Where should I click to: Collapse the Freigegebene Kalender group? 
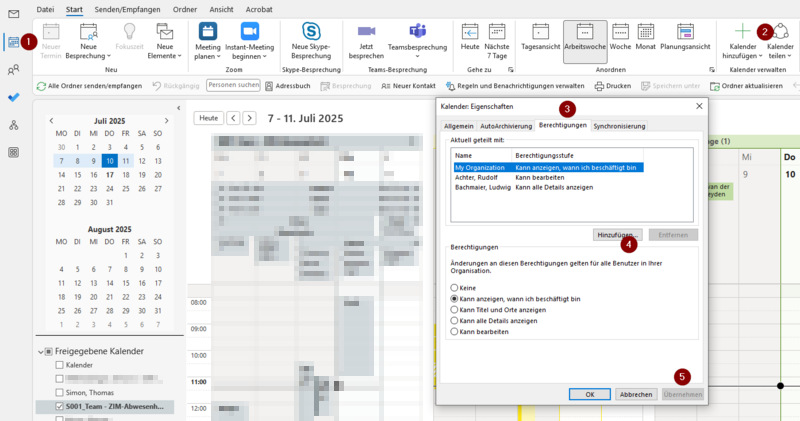click(x=40, y=352)
